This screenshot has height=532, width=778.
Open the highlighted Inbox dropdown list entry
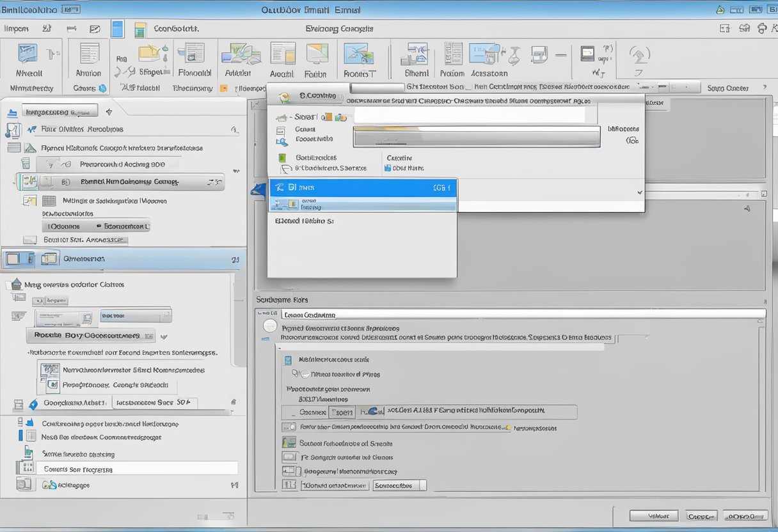point(363,187)
